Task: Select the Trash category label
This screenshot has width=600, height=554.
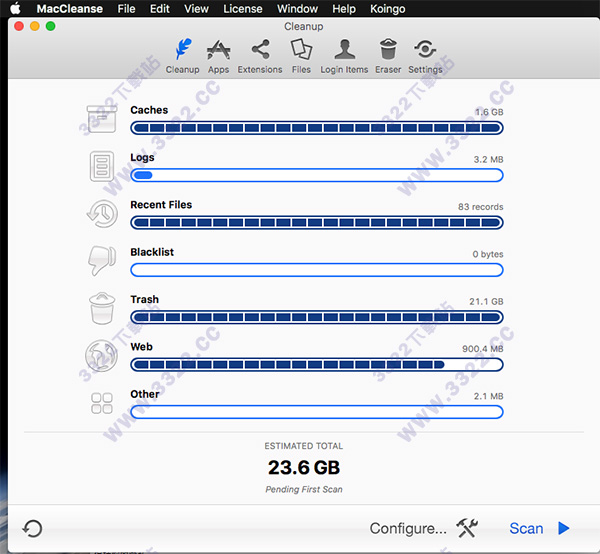Action: pyautogui.click(x=145, y=300)
